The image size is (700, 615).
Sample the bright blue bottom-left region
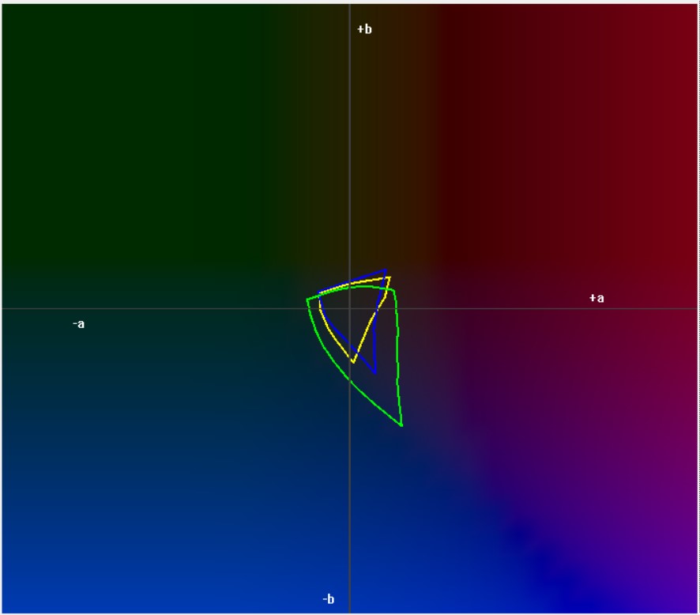coord(79,569)
